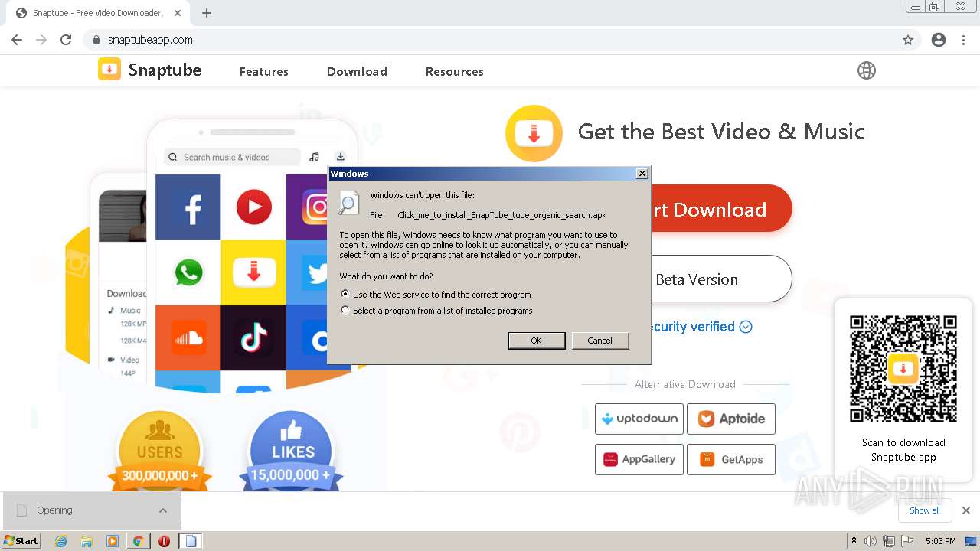This screenshot has width=980, height=551.
Task: Click the Snaptube logo icon in header
Action: pos(109,70)
